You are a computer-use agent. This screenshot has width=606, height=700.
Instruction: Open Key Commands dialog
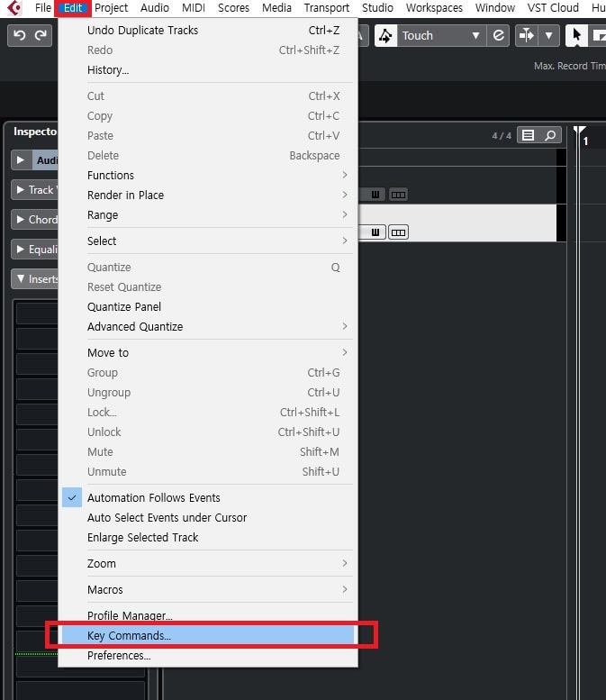pyautogui.click(x=208, y=635)
